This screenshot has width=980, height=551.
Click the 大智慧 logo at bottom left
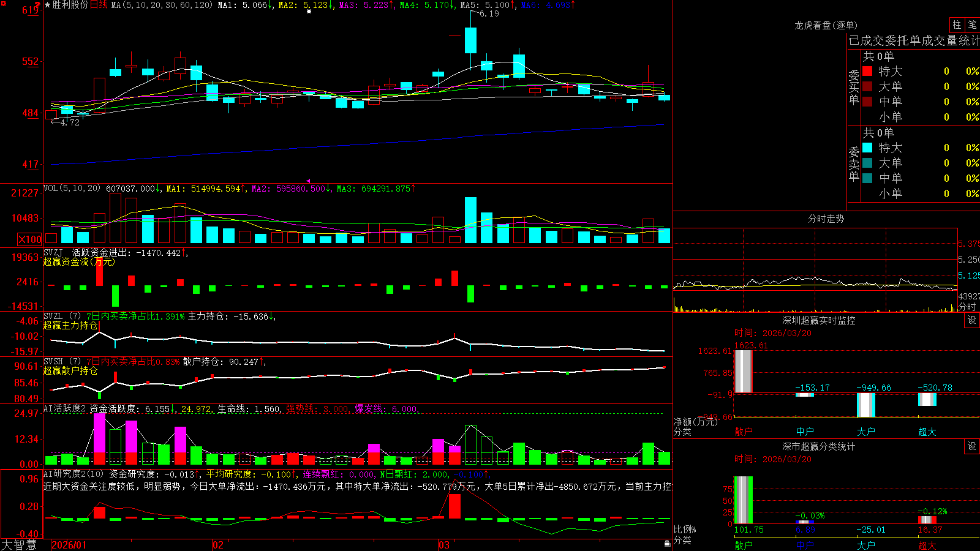tap(19, 545)
